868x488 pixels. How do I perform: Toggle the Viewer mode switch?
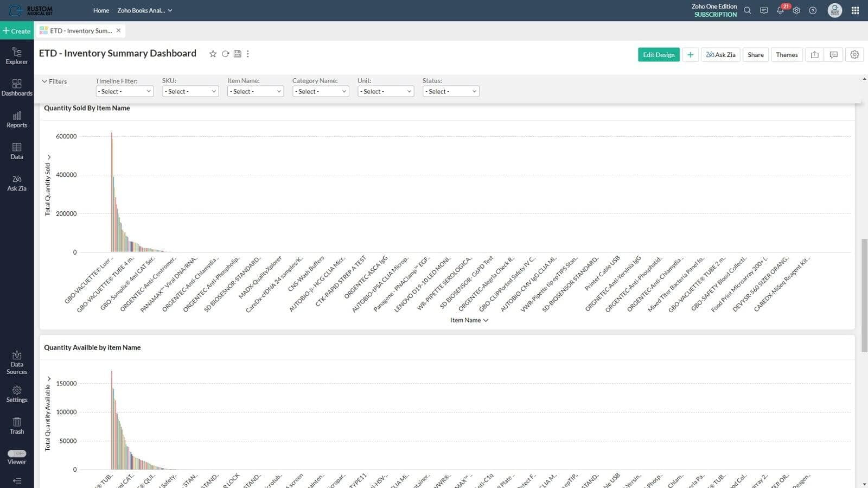(x=17, y=453)
